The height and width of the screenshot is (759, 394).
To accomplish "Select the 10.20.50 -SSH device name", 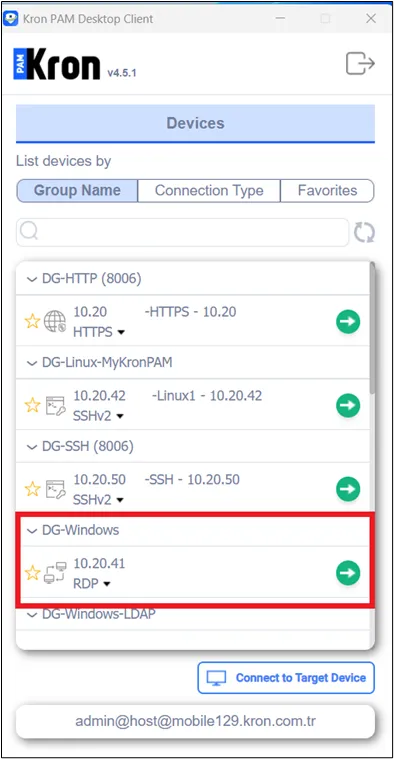I will click(x=156, y=479).
